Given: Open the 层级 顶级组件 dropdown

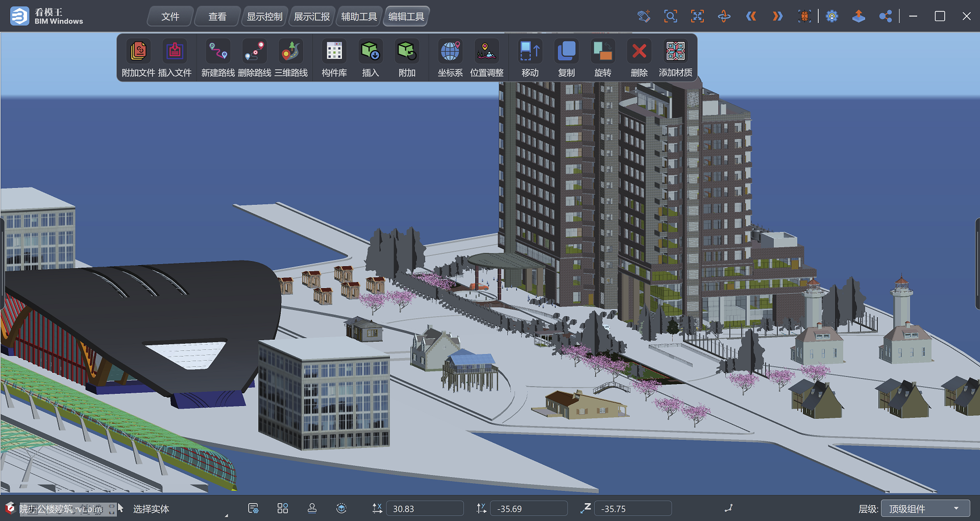Looking at the screenshot, I should pos(925,509).
